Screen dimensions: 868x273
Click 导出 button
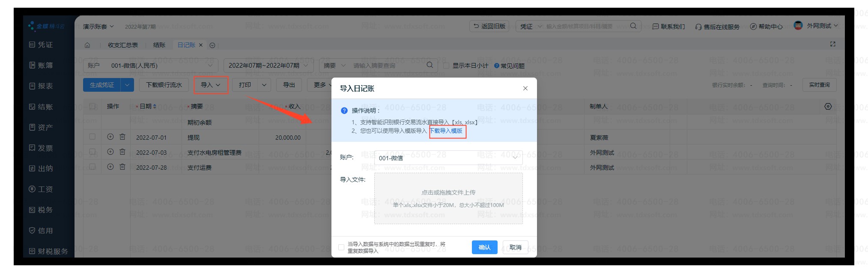coord(289,85)
